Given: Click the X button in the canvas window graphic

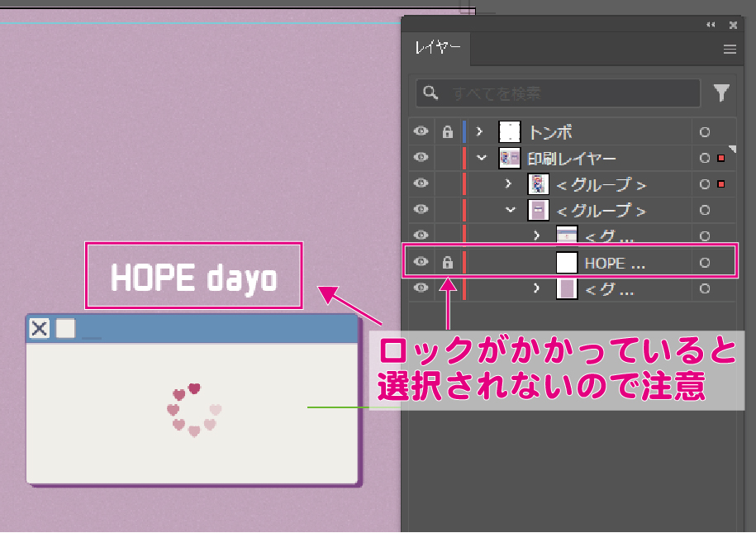Looking at the screenshot, I should (39, 329).
